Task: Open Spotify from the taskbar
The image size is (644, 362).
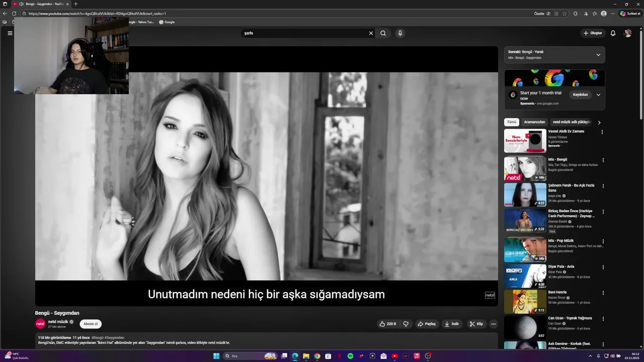Action: (x=350, y=356)
